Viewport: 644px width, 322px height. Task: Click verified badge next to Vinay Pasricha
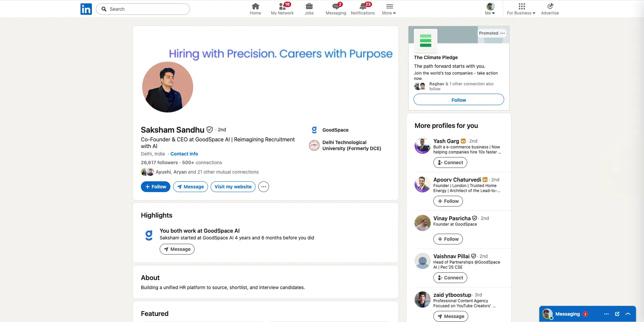(x=475, y=218)
